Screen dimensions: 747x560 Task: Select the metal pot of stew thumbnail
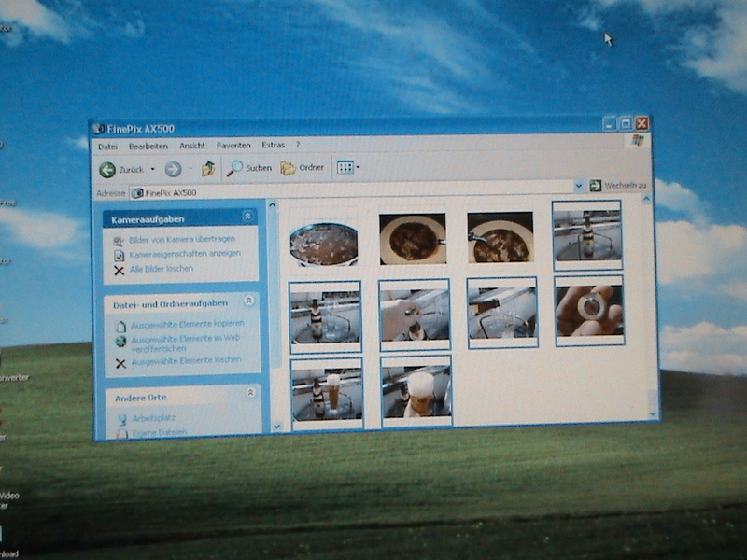(324, 244)
